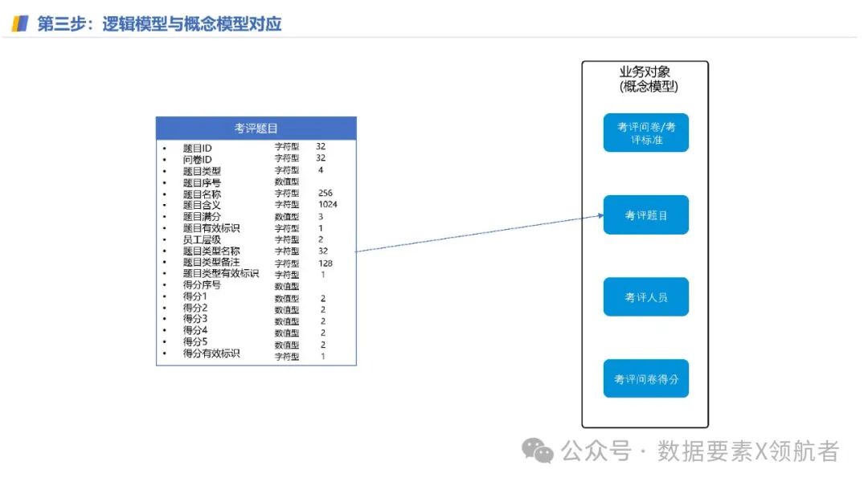The image size is (868, 486).
Task: Select the 题目名称 field name
Action: point(202,194)
